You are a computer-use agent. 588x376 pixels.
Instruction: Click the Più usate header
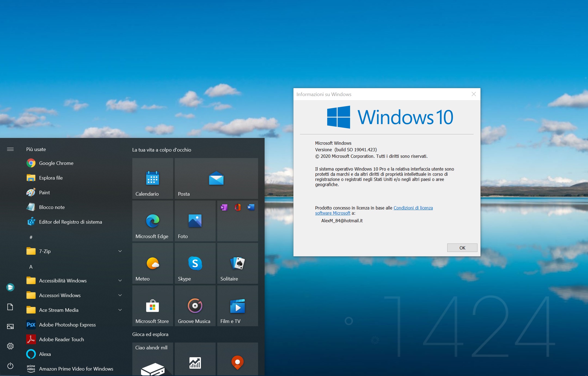click(36, 149)
